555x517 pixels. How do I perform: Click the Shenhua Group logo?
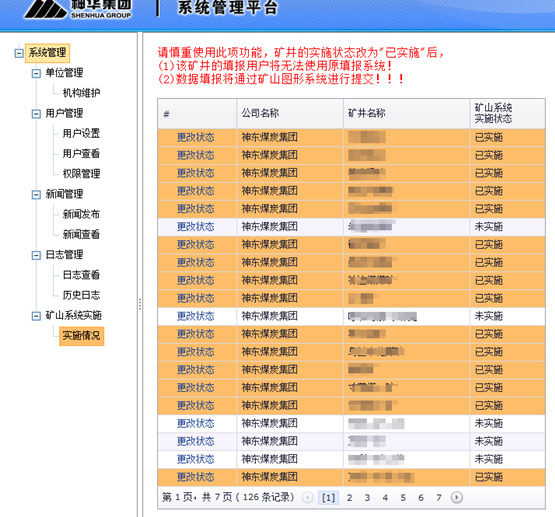78,9
